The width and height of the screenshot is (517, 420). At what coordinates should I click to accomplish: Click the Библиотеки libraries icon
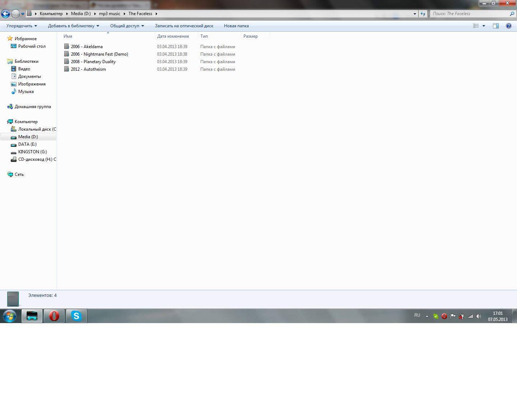pos(10,61)
